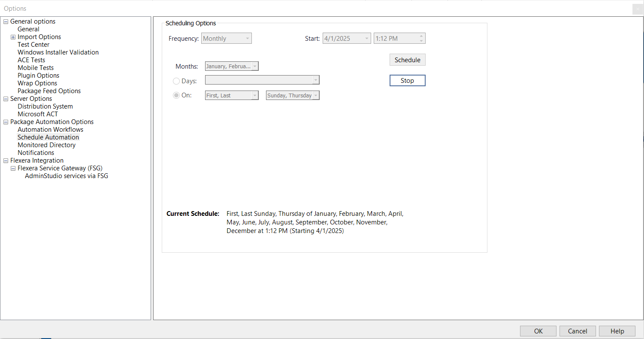644x339 pixels.
Task: Collapse the Server Options tree node
Action: [x=6, y=99]
